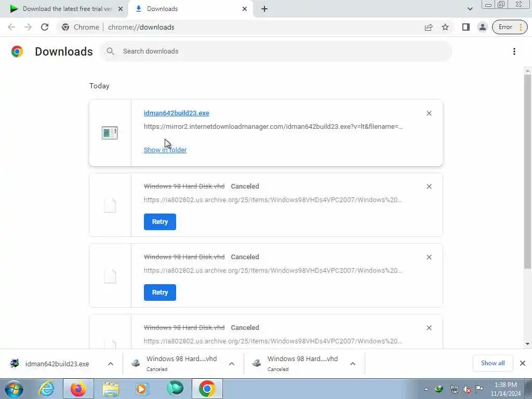Expand the tab search chevron

click(470, 9)
